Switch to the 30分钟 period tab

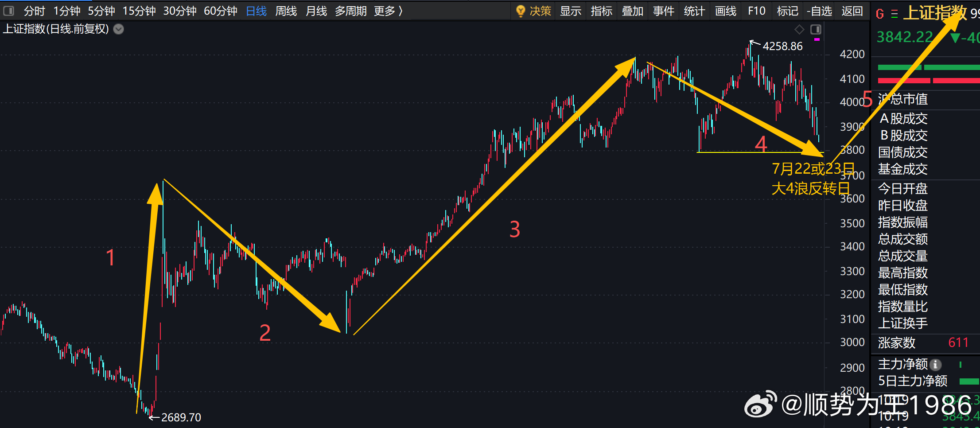coord(180,11)
